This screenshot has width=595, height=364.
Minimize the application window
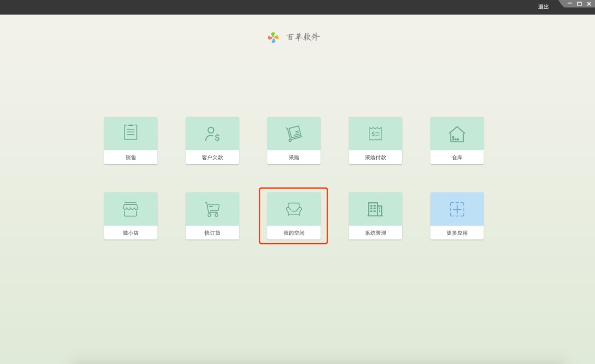(x=570, y=3)
